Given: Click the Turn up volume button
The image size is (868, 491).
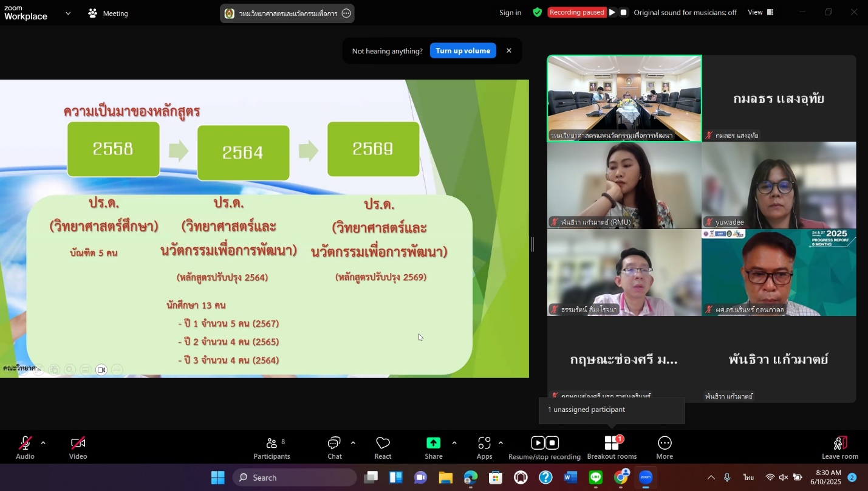Looking at the screenshot, I should point(463,51).
